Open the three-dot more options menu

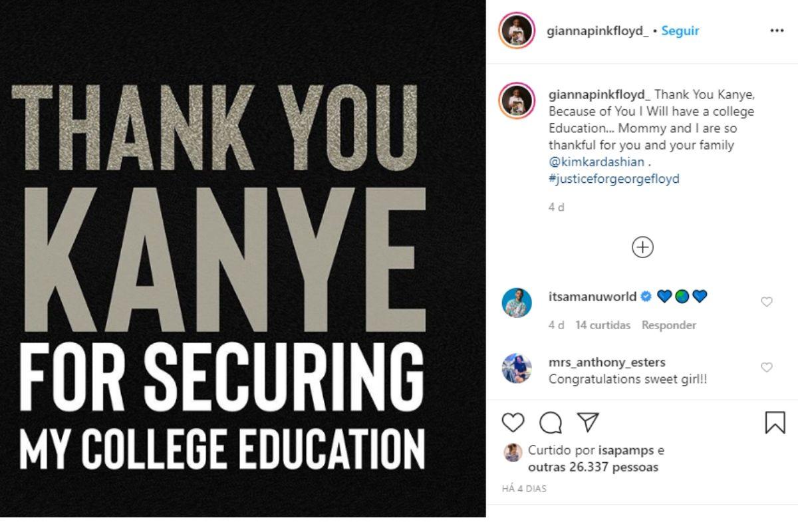point(777,31)
